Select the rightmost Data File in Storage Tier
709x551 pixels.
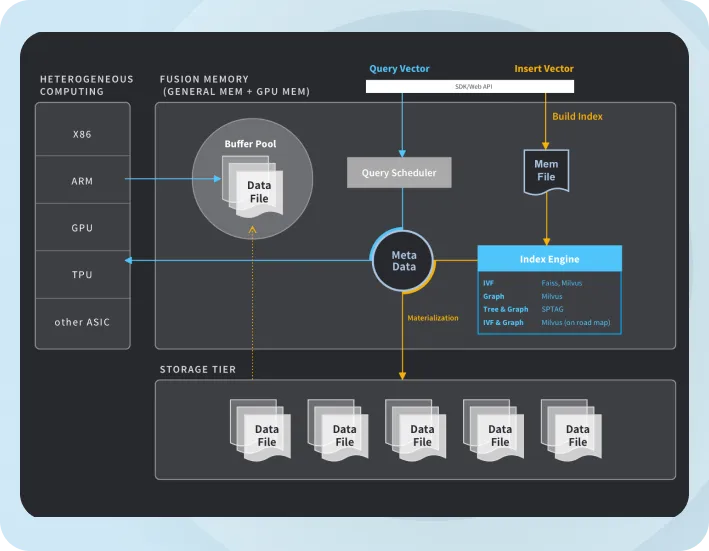coord(572,430)
